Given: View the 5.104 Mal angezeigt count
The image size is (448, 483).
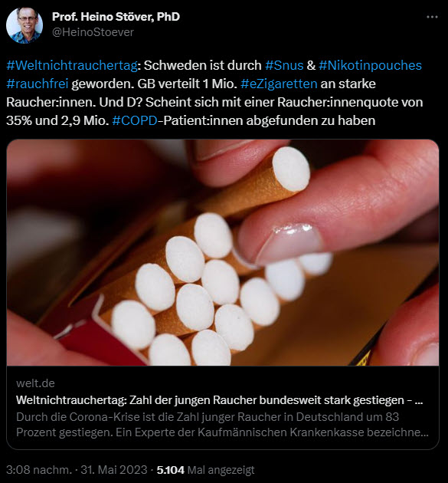Looking at the screenshot, I should (x=205, y=470).
